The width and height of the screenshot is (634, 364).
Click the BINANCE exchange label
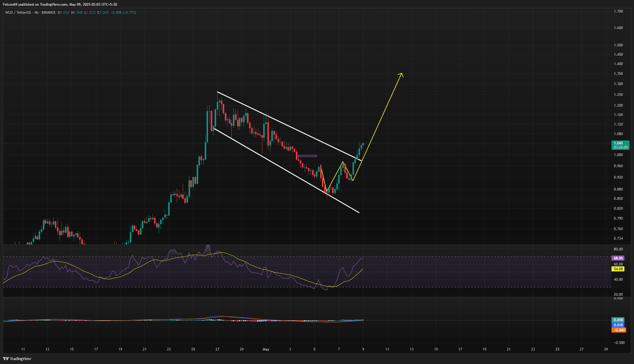[x=49, y=13]
